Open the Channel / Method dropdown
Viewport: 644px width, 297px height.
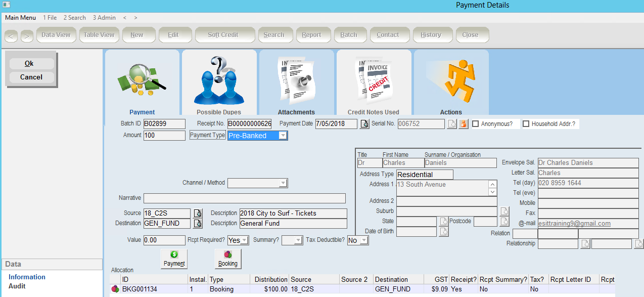point(283,183)
